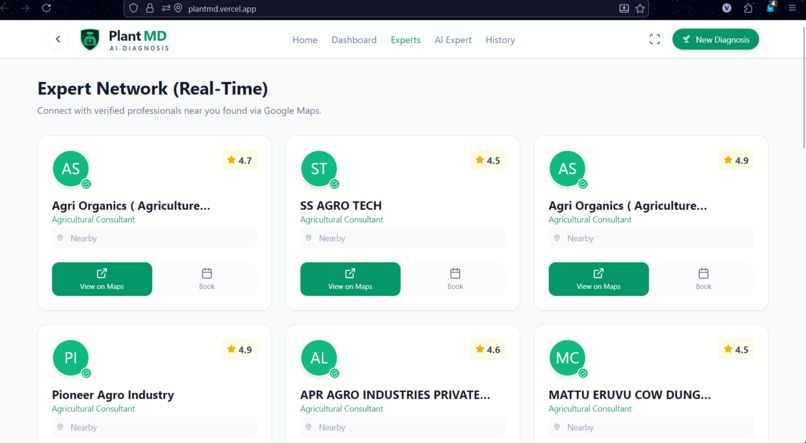The height and width of the screenshot is (443, 806).
Task: Click the verified badge on the ST avatar
Action: [335, 184]
